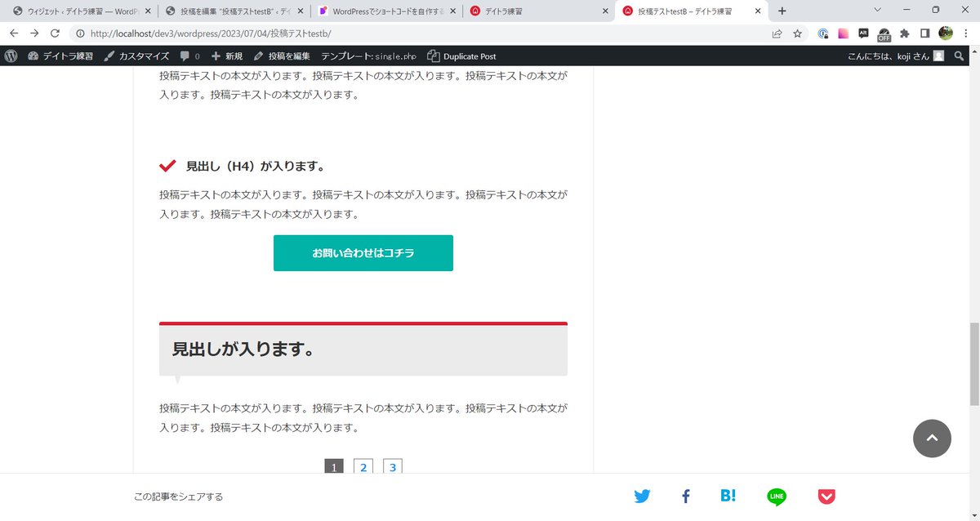Share the article on Facebook
The height and width of the screenshot is (521, 980).
(x=685, y=496)
